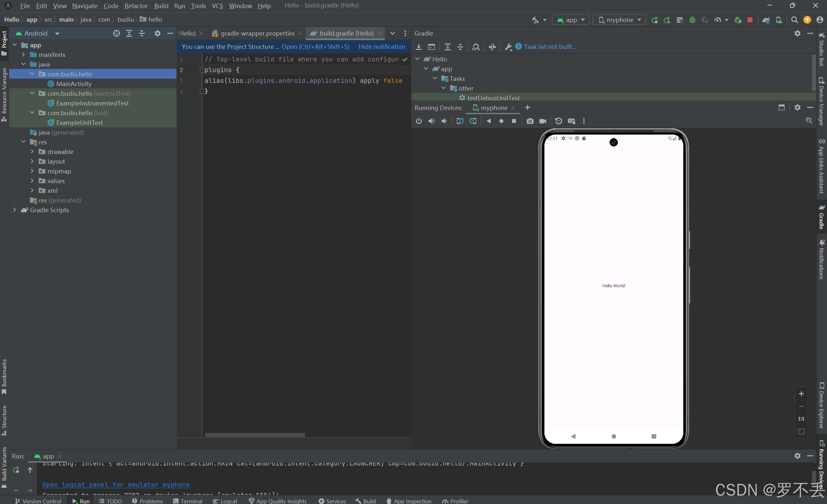Toggle Gradle offline mode icon

click(492, 47)
